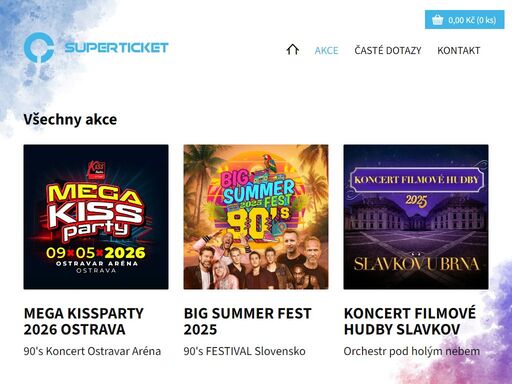Click the shopping basket icon
Viewport: 512px width, 384px height.
point(438,20)
